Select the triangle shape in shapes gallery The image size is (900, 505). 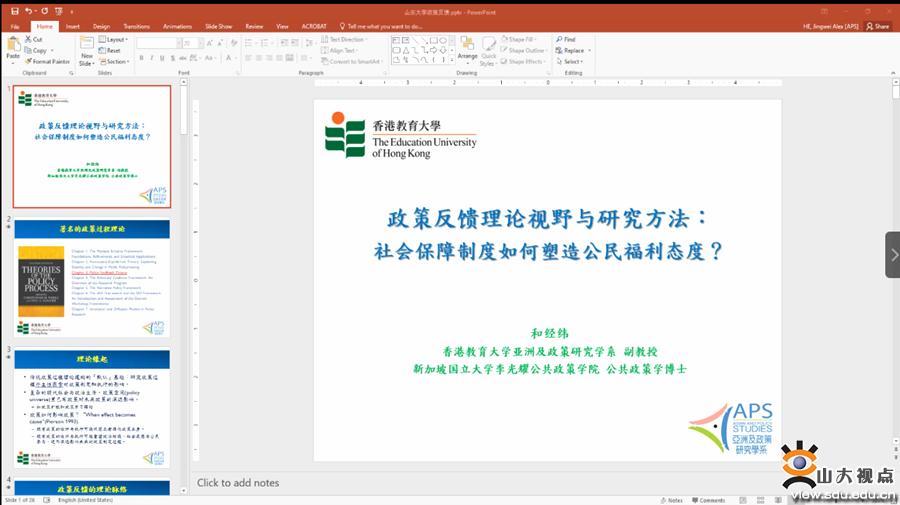pyautogui.click(x=406, y=50)
